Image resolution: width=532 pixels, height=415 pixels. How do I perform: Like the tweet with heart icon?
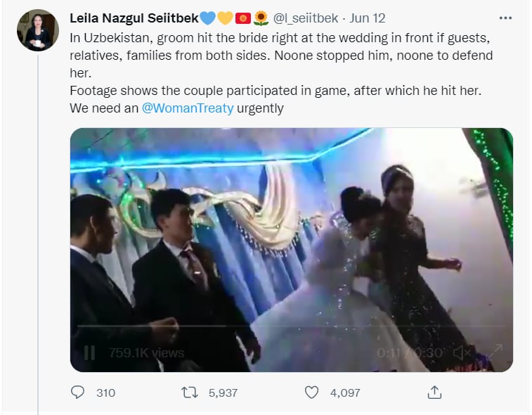(x=311, y=392)
